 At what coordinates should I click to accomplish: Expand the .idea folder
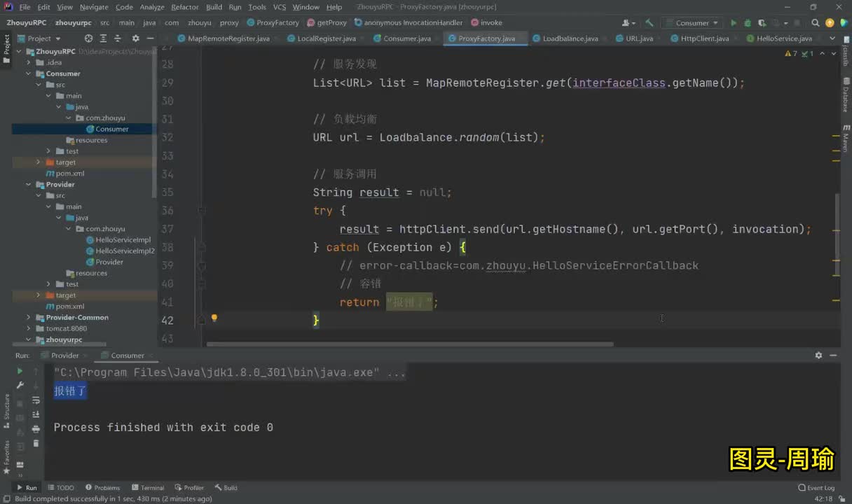(x=29, y=63)
